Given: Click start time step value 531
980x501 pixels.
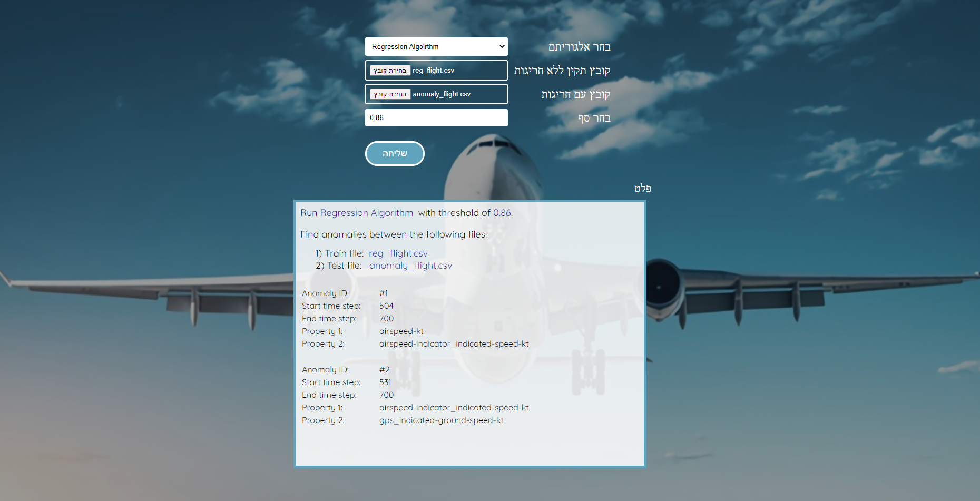Looking at the screenshot, I should pos(385,382).
